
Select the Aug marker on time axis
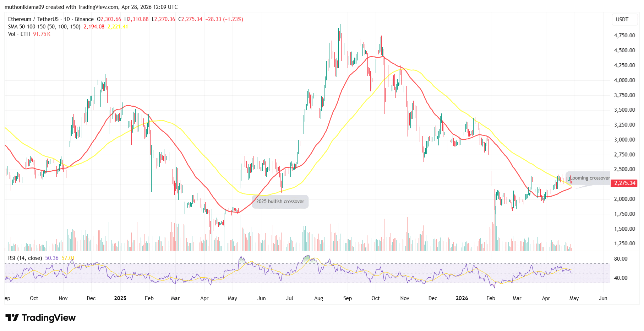click(318, 298)
